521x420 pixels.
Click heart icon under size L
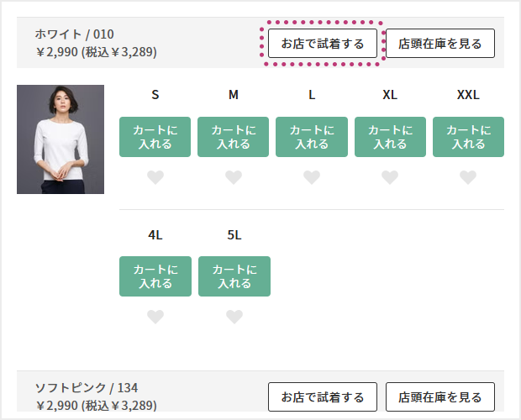coord(312,177)
